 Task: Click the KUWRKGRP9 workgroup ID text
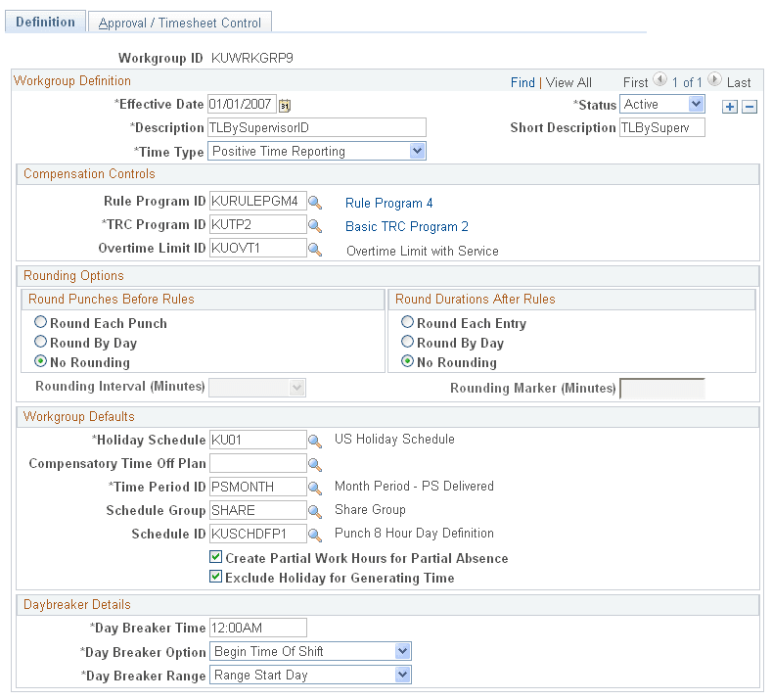[252, 58]
